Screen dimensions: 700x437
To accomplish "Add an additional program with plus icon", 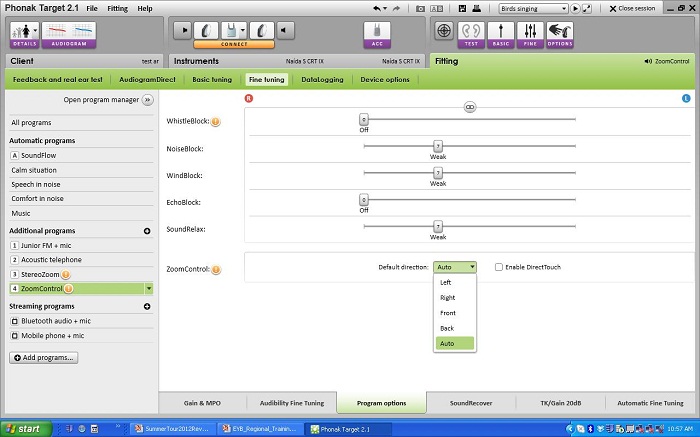I will (x=147, y=231).
